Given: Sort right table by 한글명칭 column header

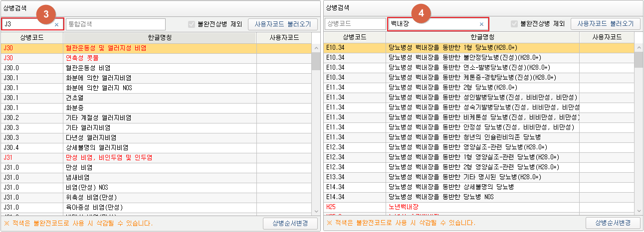Looking at the screenshot, I should 482,37.
